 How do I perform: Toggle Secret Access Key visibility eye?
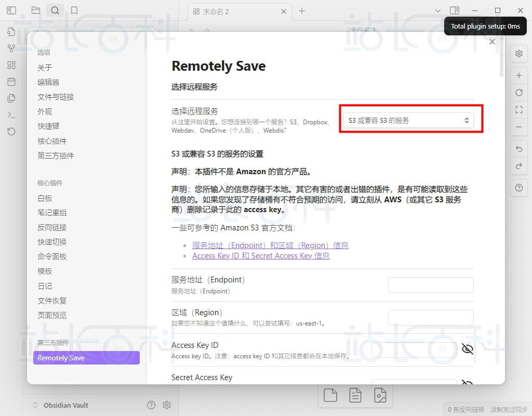pyautogui.click(x=467, y=382)
